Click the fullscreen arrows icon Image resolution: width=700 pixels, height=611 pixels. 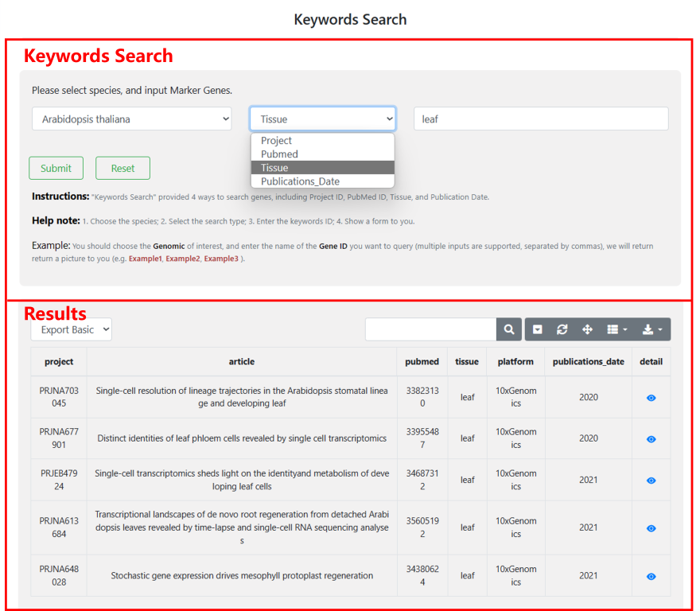pos(587,329)
